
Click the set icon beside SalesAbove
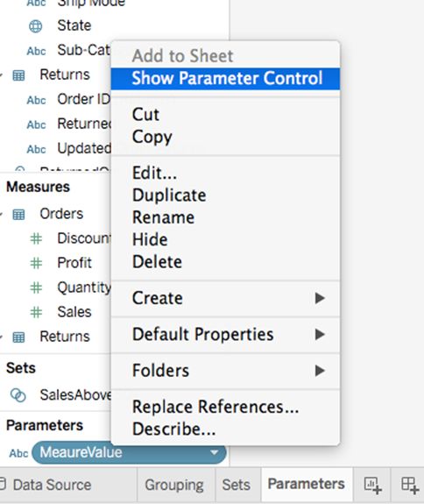pos(18,395)
